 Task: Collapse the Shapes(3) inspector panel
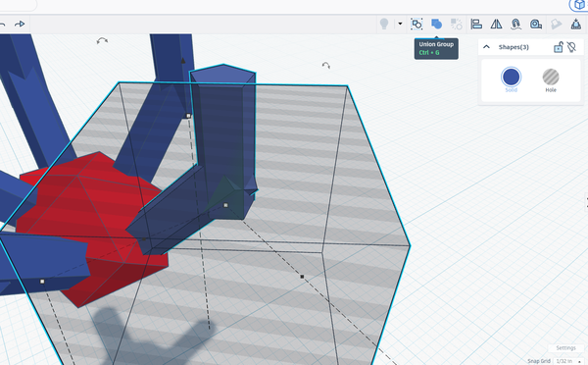pyautogui.click(x=486, y=47)
